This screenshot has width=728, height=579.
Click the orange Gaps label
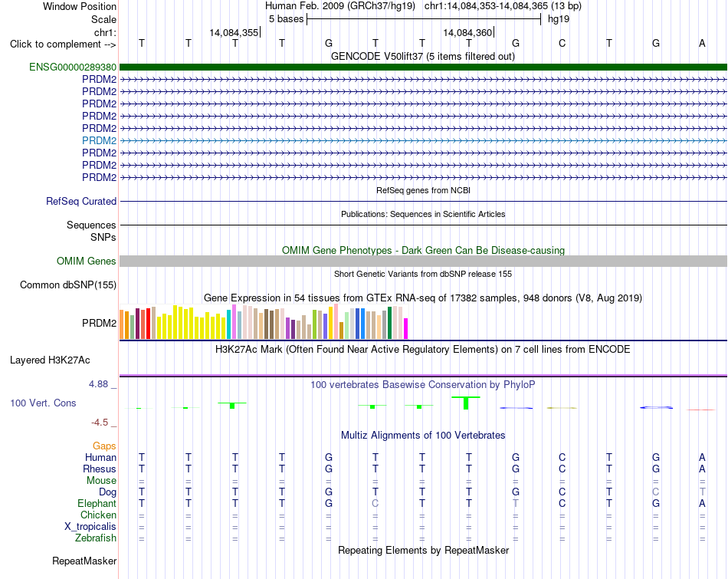pyautogui.click(x=104, y=446)
